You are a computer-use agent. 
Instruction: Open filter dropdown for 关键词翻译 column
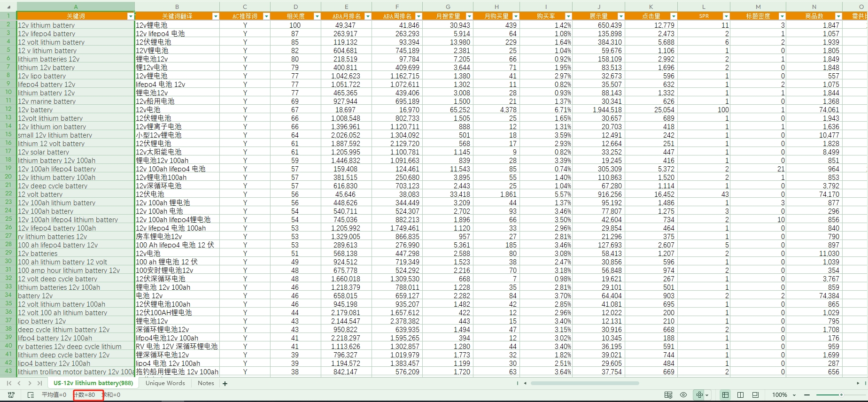coord(216,16)
